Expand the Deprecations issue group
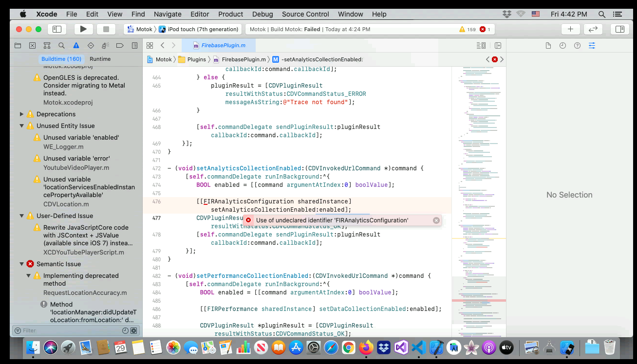The image size is (637, 364). coord(21,114)
